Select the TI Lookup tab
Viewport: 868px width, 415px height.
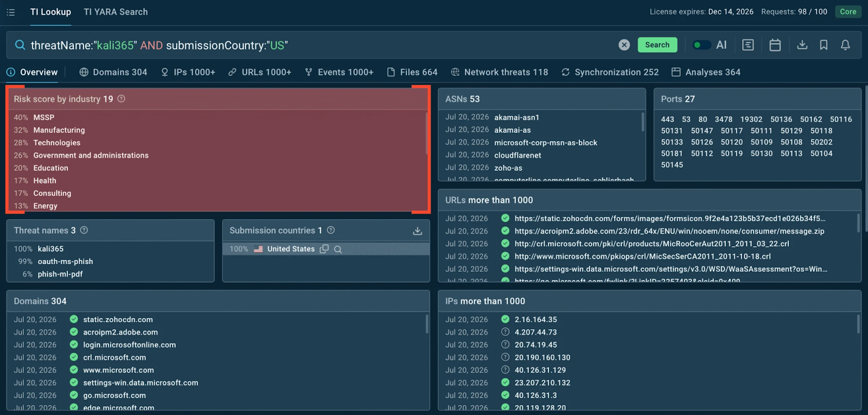50,12
